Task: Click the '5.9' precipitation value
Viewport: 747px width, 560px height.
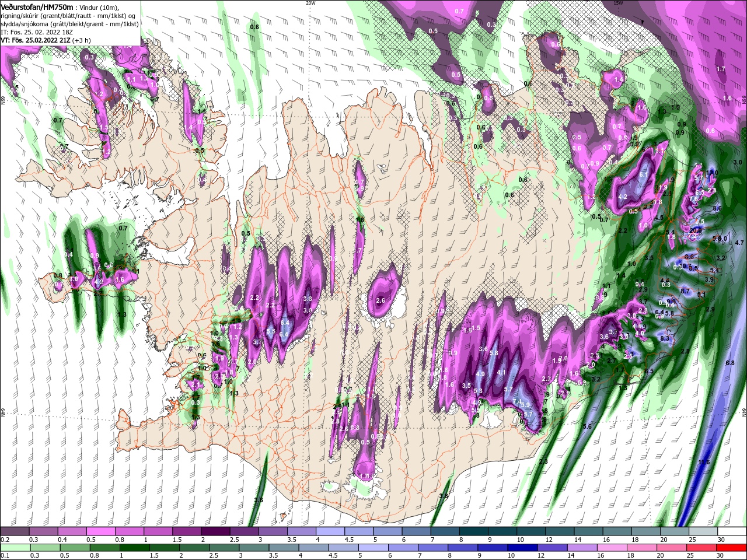Action: click(x=525, y=405)
